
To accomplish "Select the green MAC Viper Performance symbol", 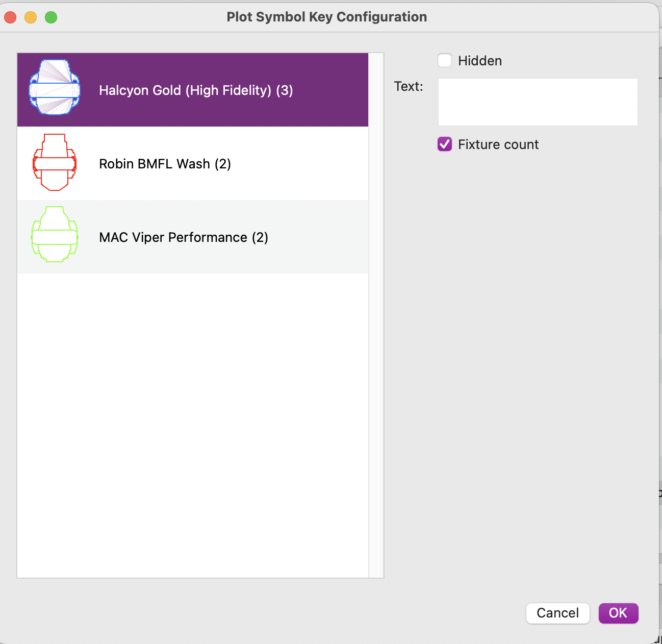I will coord(55,234).
